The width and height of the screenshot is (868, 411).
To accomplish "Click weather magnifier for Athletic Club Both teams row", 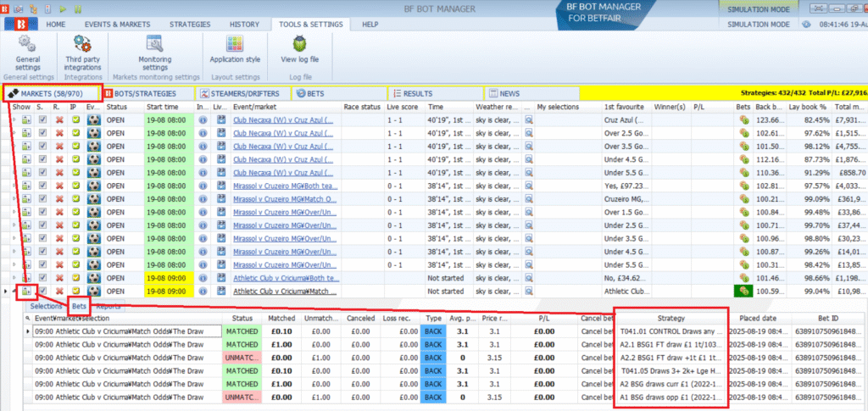I will [x=529, y=278].
